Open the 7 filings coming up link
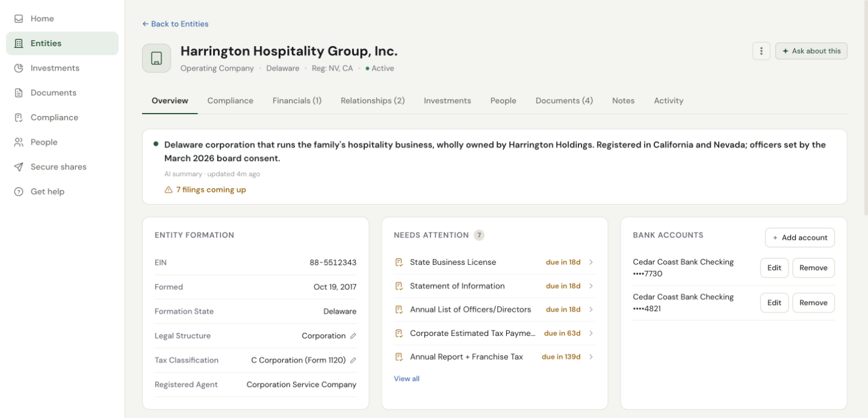 pos(211,190)
